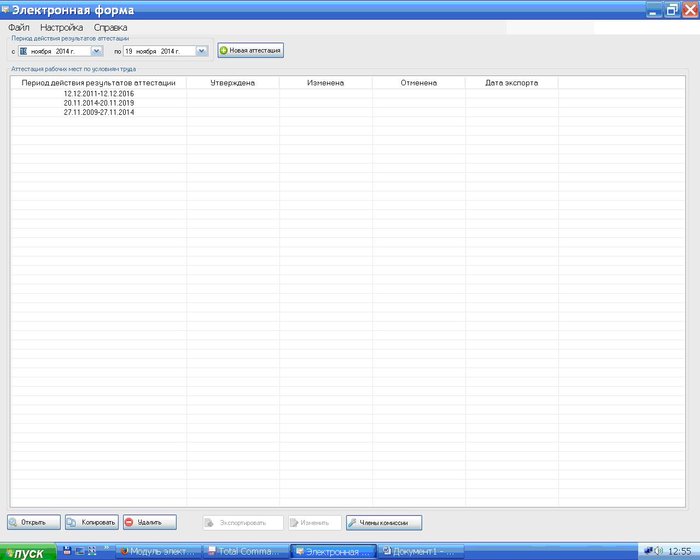Click the Период действия результатов аттестации column header

pyautogui.click(x=99, y=83)
